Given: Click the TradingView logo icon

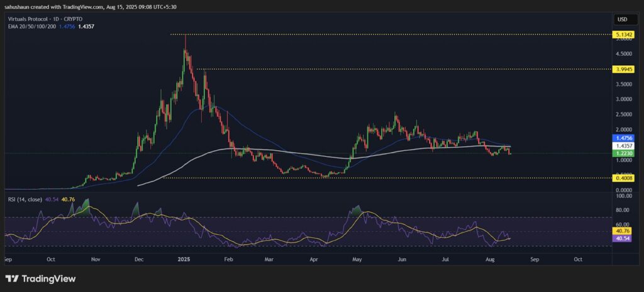Looking at the screenshot, I should tap(13, 278).
